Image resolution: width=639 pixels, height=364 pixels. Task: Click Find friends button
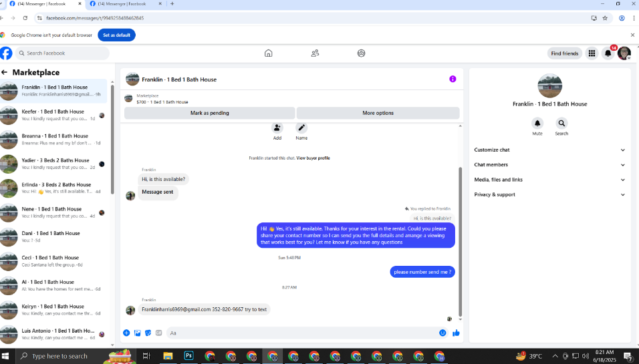point(564,53)
